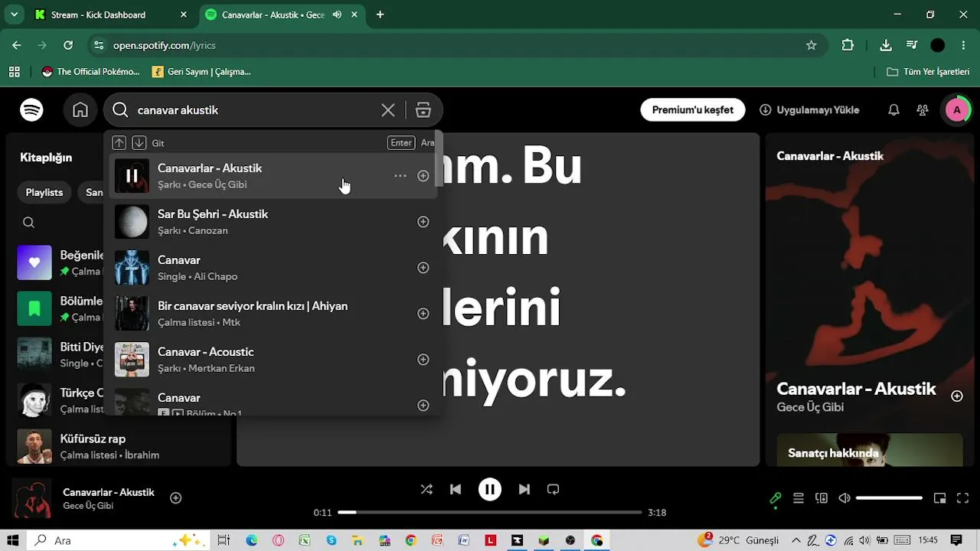This screenshot has width=980, height=551.
Task: Open Bir canavar seviyor kralın kızı playlist result
Action: 274,314
